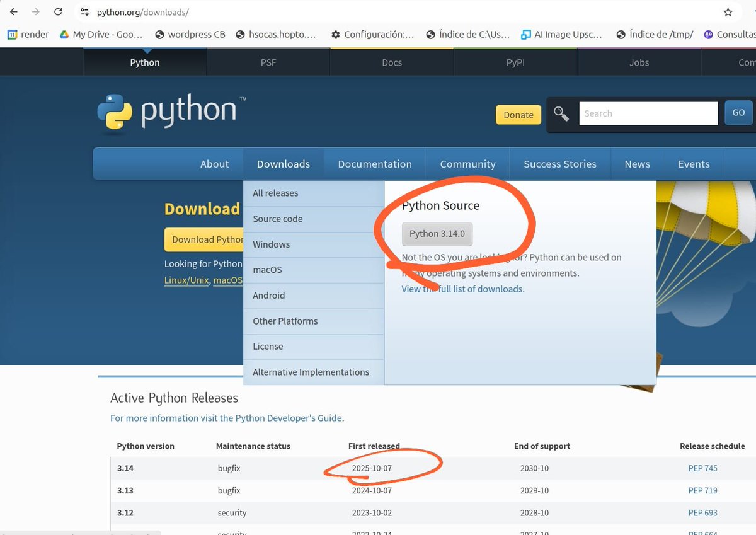Click the 2029-10 end of support cell

point(534,490)
